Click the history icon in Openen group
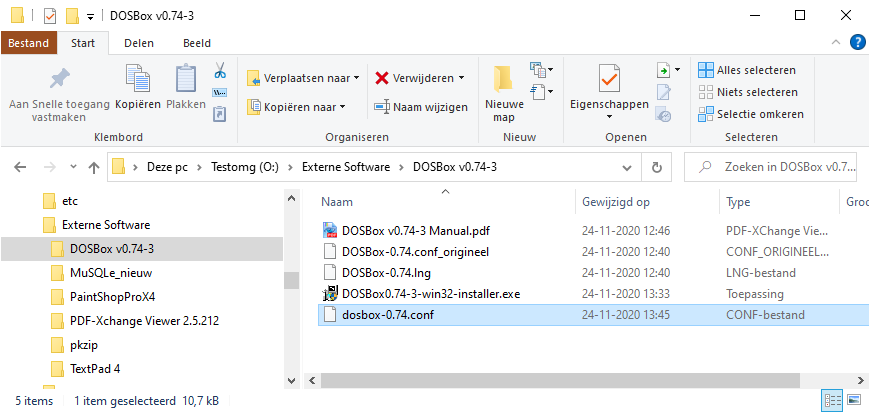The image size is (870, 413). 664,114
